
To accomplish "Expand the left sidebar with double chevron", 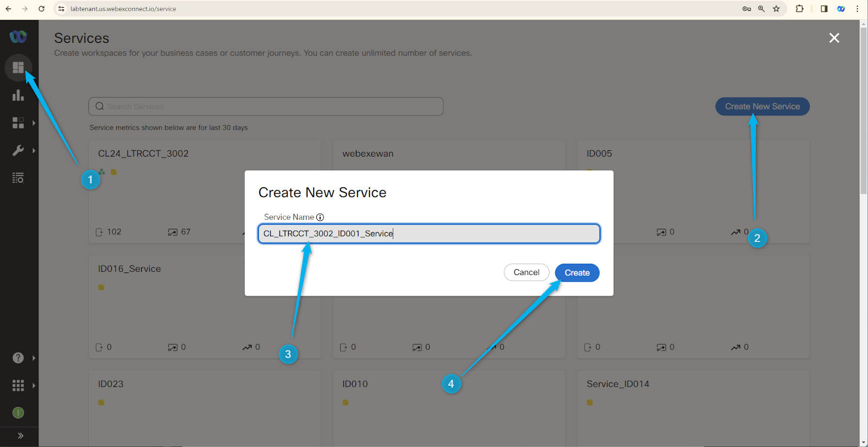I will 21,436.
